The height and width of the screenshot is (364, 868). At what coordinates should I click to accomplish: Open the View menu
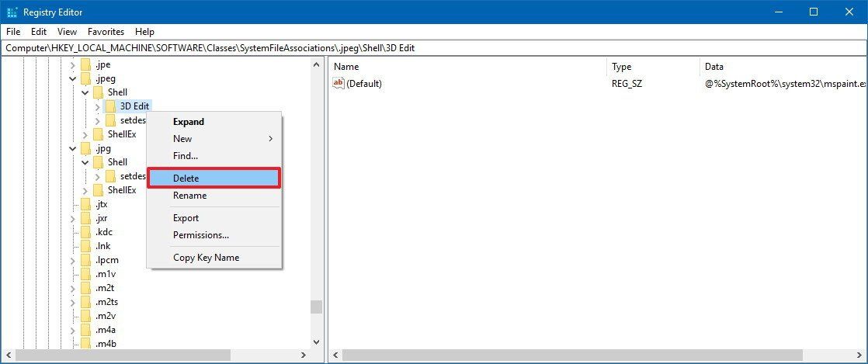tap(67, 32)
